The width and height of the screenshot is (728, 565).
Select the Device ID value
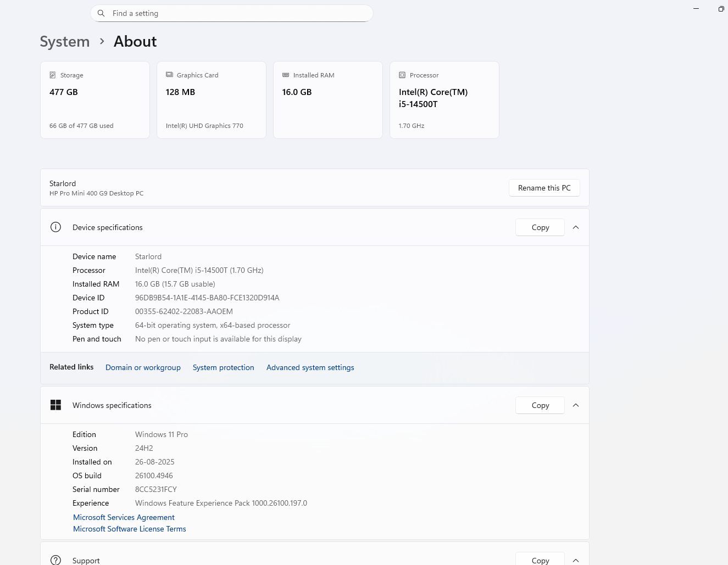[x=207, y=298]
